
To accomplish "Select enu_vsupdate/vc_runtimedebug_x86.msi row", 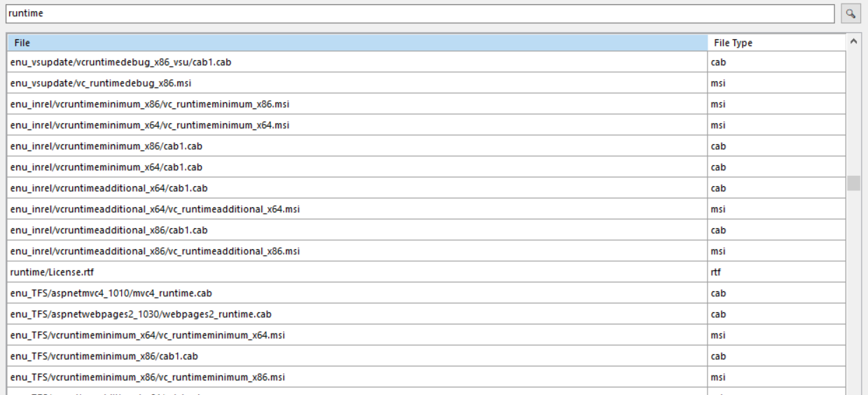I will tap(101, 83).
